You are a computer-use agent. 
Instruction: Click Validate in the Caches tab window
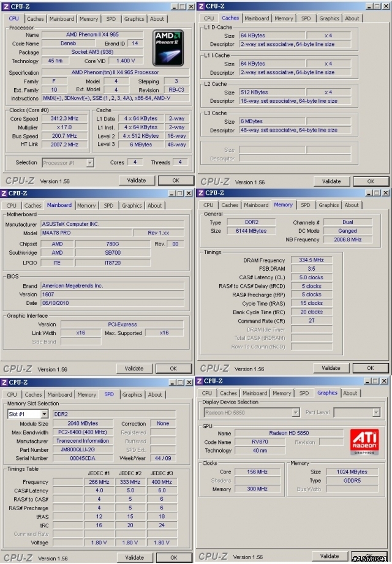[x=331, y=181]
